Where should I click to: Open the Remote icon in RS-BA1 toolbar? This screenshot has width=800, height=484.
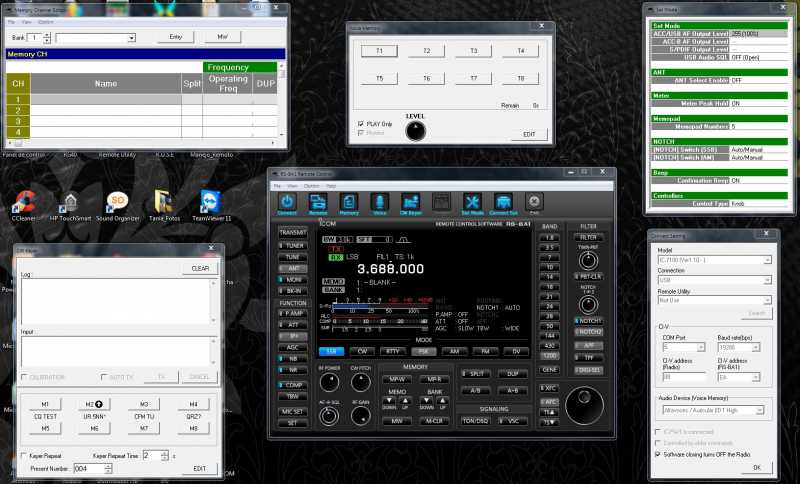318,202
